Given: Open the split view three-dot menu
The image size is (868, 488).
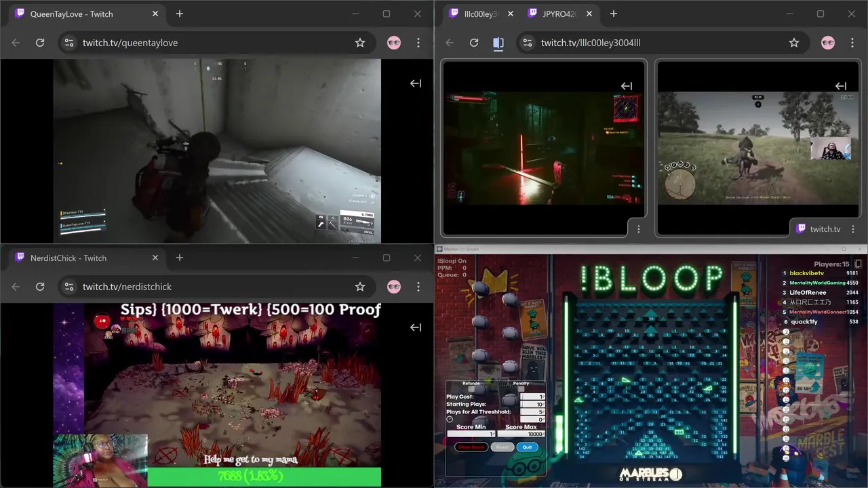Looking at the screenshot, I should 638,229.
